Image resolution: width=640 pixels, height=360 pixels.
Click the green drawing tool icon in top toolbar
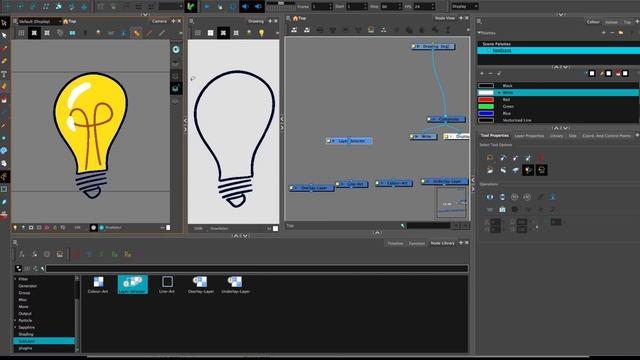[x=191, y=7]
